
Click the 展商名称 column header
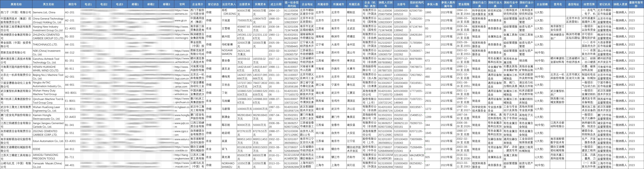(x=16, y=4)
